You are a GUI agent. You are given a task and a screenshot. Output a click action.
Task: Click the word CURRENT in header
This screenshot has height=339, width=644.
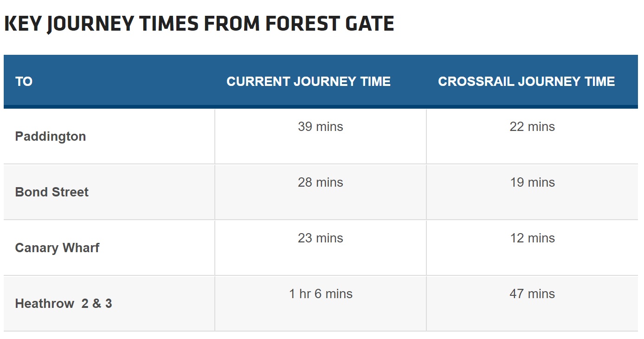258,81
